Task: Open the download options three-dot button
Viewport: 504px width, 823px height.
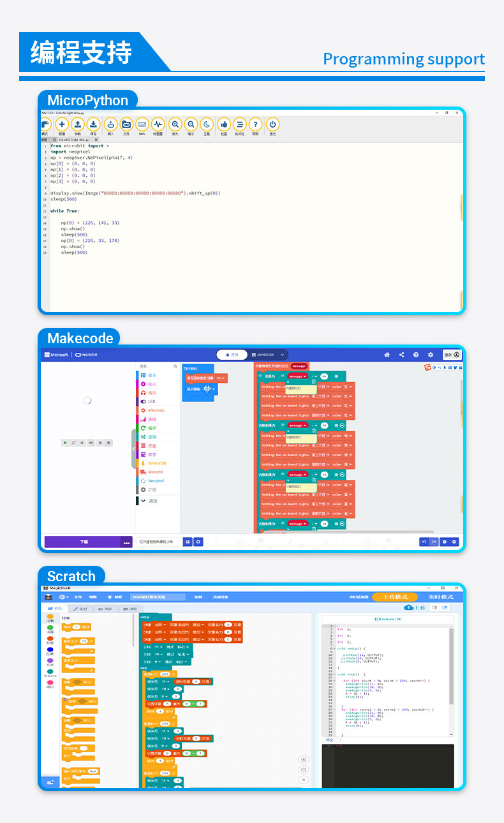Action: point(127,542)
